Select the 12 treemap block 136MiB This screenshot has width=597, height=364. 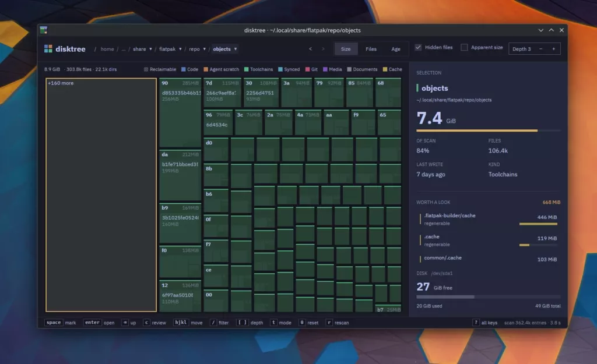coord(180,296)
